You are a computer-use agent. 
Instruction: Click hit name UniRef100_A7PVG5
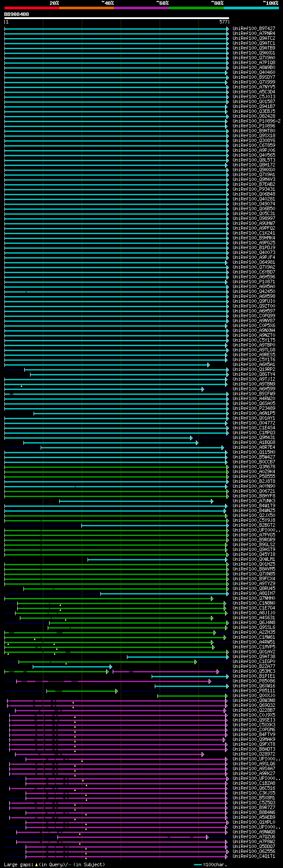[x=254, y=535]
